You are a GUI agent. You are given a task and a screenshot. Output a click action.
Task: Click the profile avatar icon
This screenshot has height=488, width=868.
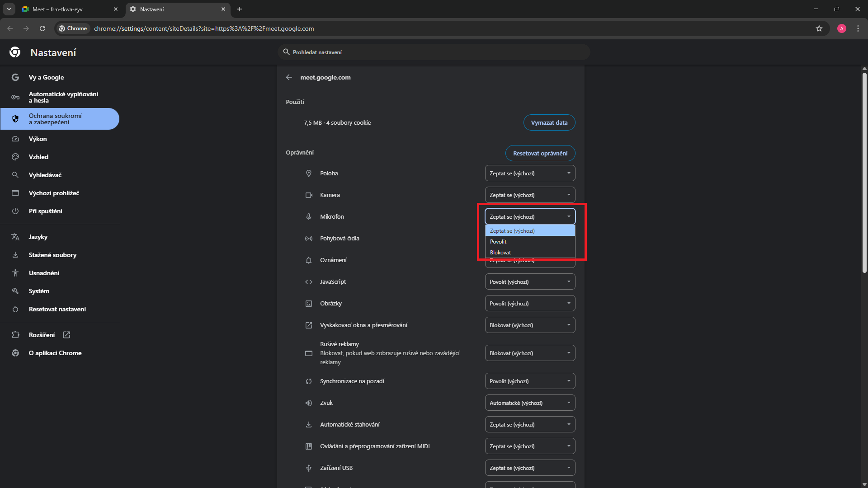tap(841, 28)
